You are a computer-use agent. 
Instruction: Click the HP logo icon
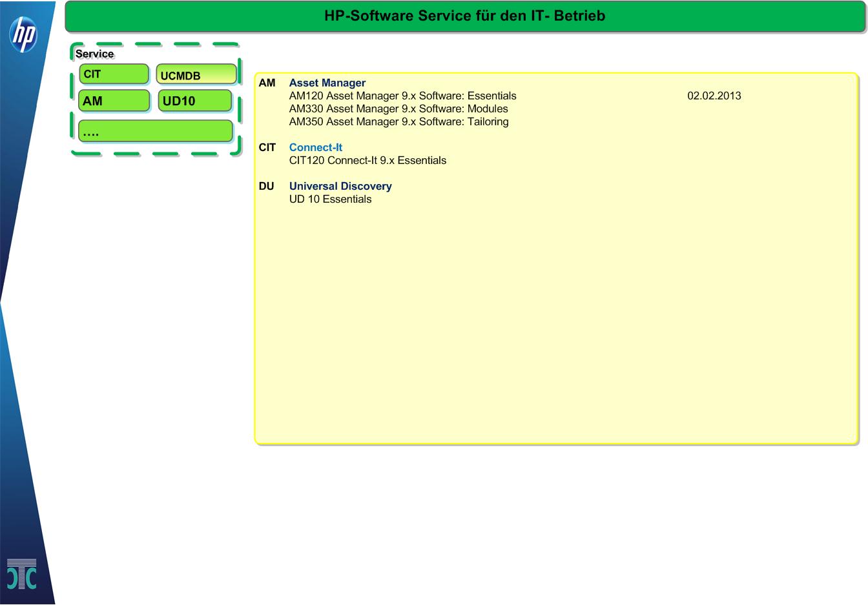tap(24, 34)
